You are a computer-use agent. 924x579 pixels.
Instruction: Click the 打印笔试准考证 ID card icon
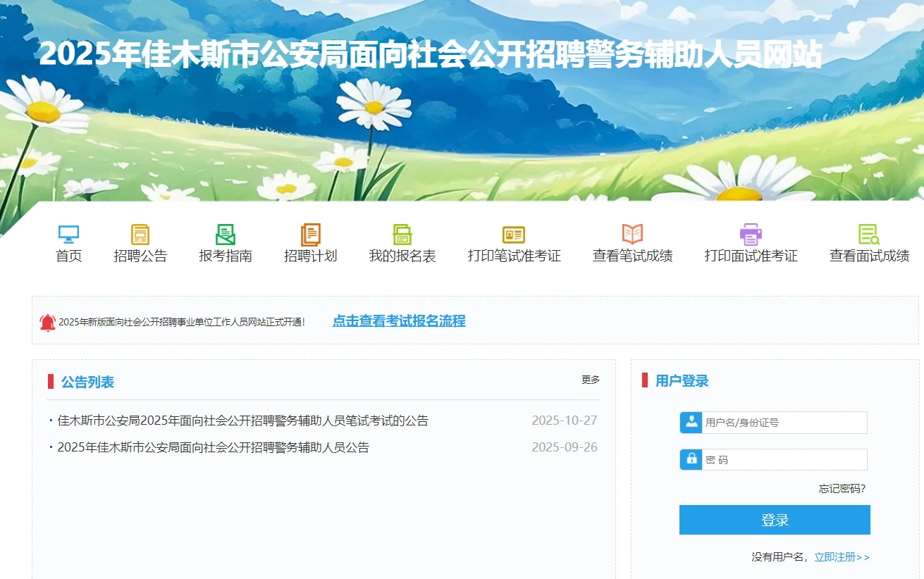[x=514, y=235]
